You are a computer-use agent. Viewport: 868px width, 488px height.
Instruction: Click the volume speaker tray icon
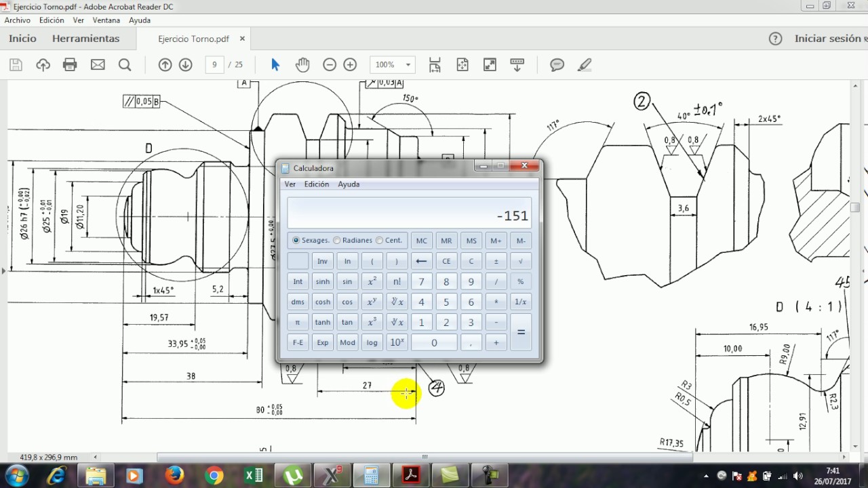tap(797, 476)
